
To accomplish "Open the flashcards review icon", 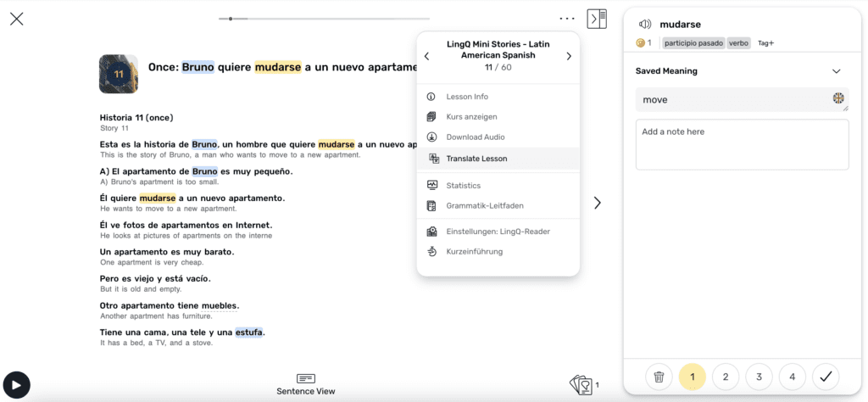I will pos(581,385).
